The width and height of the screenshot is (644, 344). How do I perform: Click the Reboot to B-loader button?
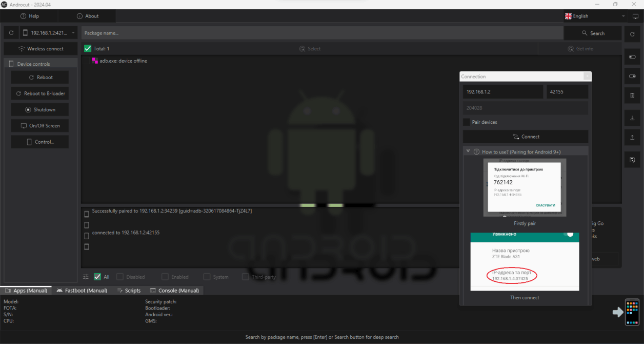[x=39, y=93]
